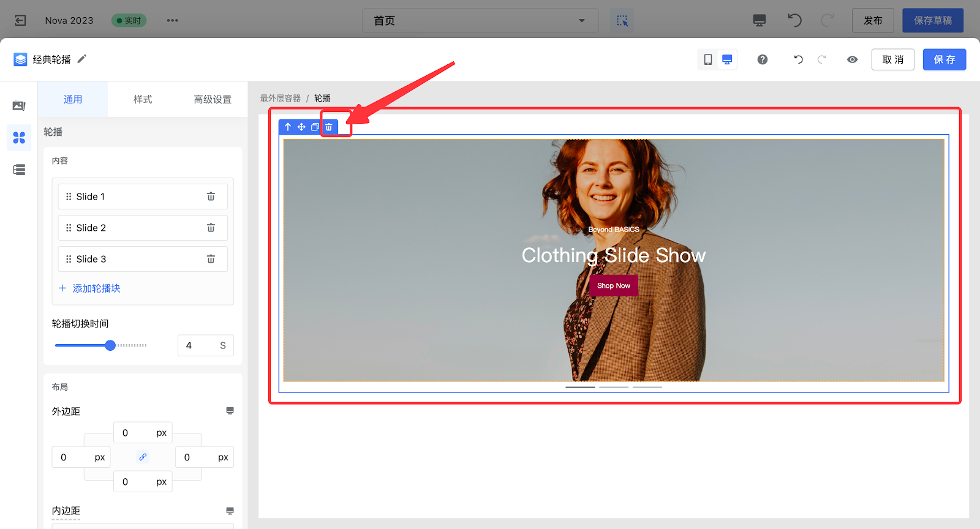This screenshot has width=980, height=529.
Task: Open the three-dot more options menu
Action: pyautogui.click(x=173, y=20)
